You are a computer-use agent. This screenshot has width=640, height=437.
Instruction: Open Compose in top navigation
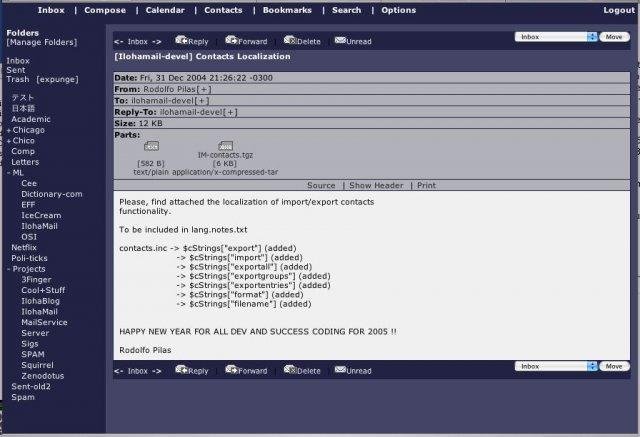tap(105, 10)
